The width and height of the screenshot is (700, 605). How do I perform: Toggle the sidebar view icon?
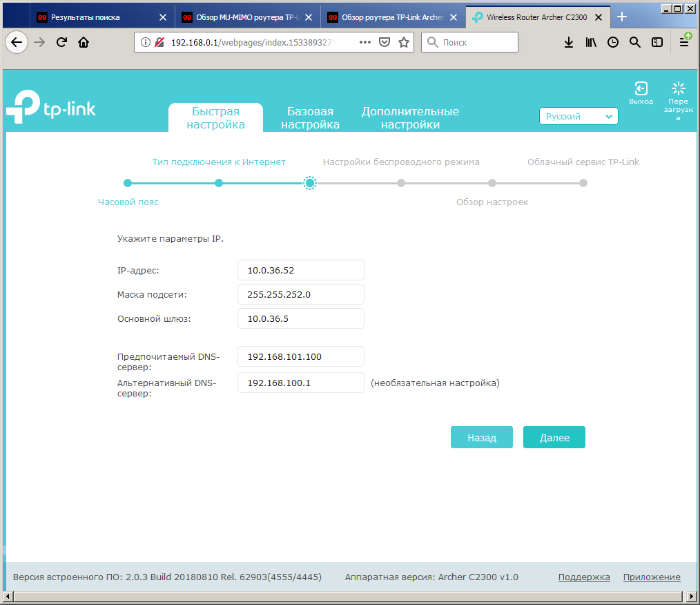coord(657,42)
